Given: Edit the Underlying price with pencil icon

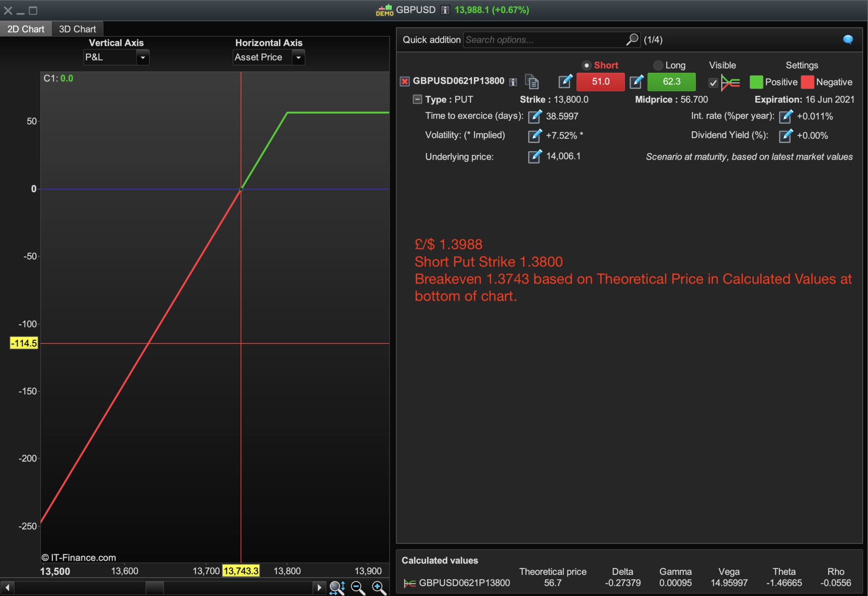Looking at the screenshot, I should coord(534,156).
